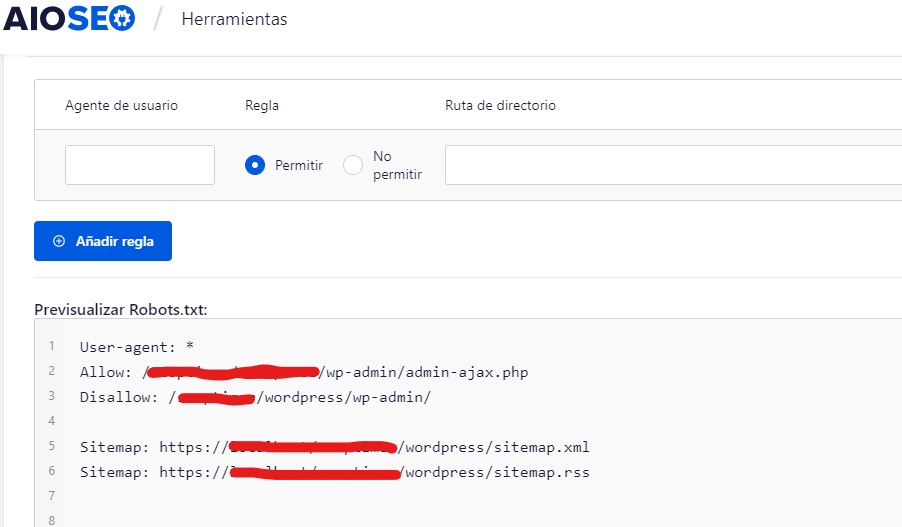
Task: Click the User-agent: * line
Action: coord(137,347)
